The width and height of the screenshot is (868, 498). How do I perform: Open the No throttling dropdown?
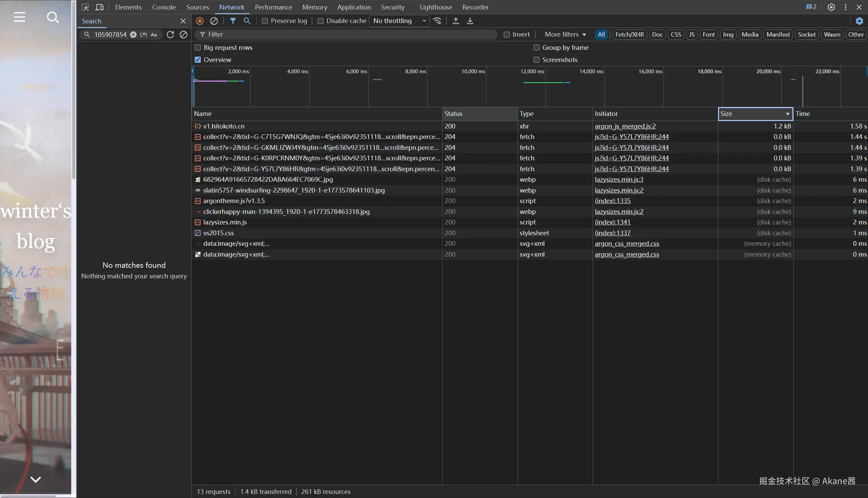(x=399, y=21)
